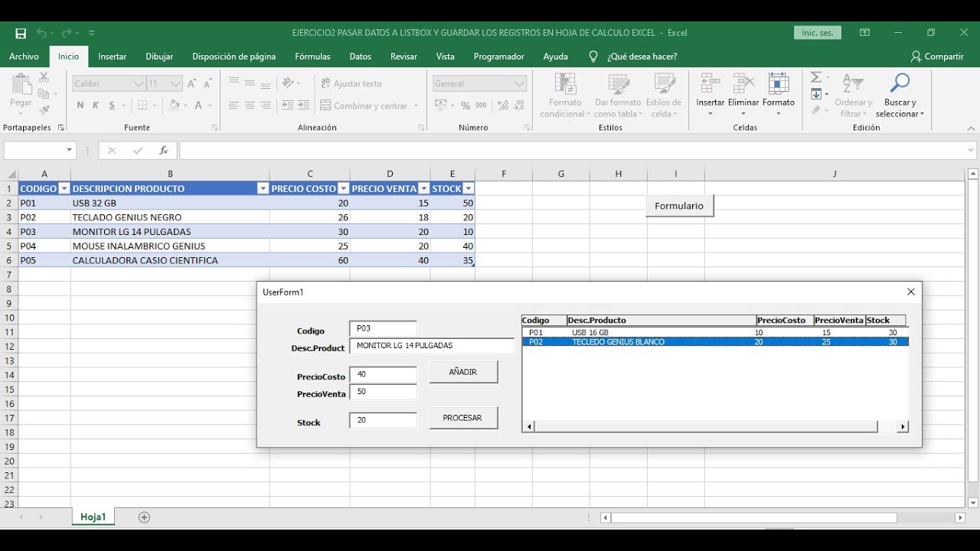Open the font size 11 dropdown
This screenshot has height=551, width=980.
(175, 83)
